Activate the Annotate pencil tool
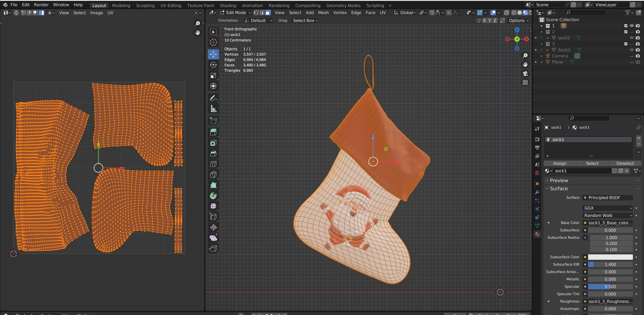This screenshot has height=315, width=644. (213, 98)
